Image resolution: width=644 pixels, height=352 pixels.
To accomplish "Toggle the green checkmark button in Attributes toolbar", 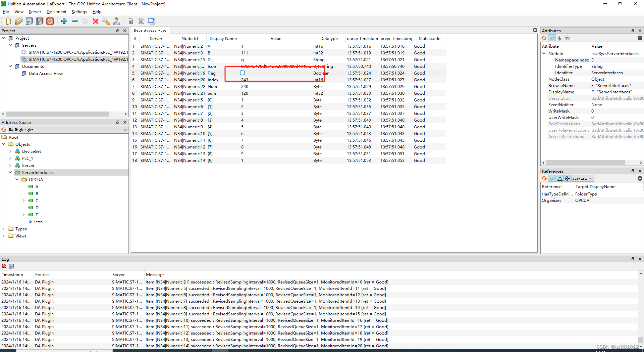I will tap(552, 38).
